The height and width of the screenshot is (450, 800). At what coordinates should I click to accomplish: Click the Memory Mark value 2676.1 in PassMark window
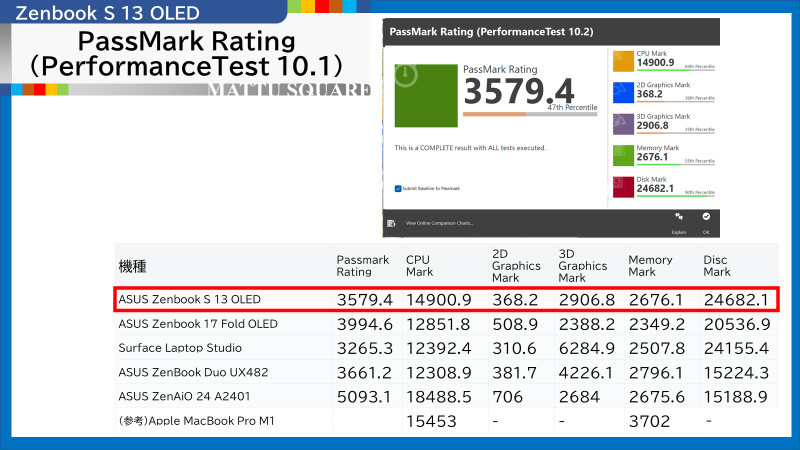653,157
